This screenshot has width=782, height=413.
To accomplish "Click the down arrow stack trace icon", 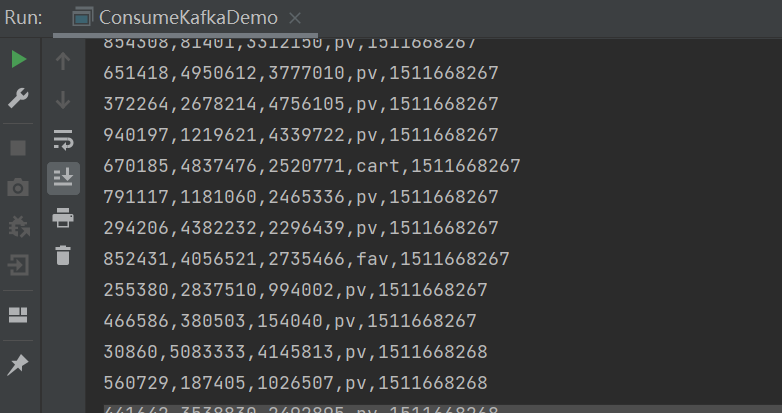I will click(x=63, y=100).
